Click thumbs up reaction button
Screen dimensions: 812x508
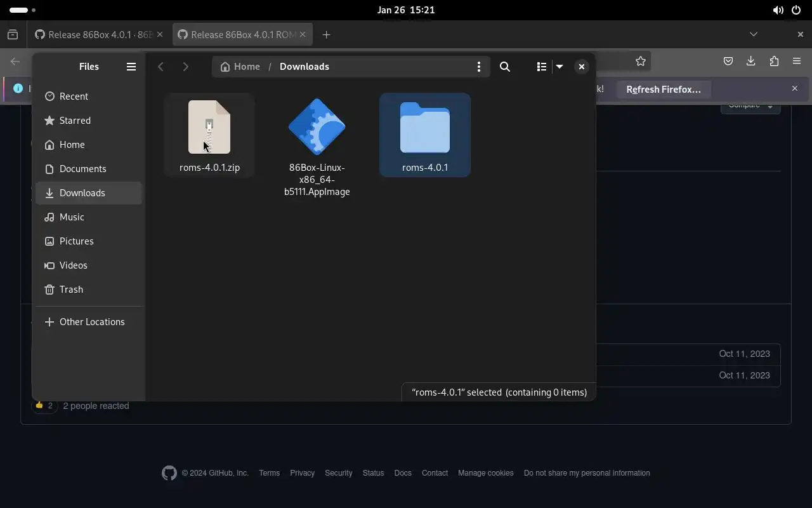pyautogui.click(x=44, y=406)
